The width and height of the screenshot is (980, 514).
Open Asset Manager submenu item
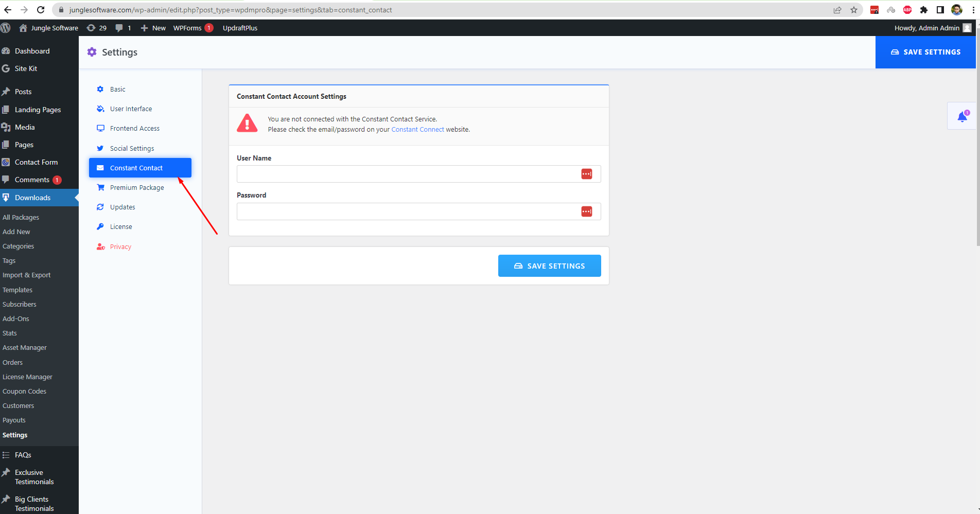(x=24, y=347)
